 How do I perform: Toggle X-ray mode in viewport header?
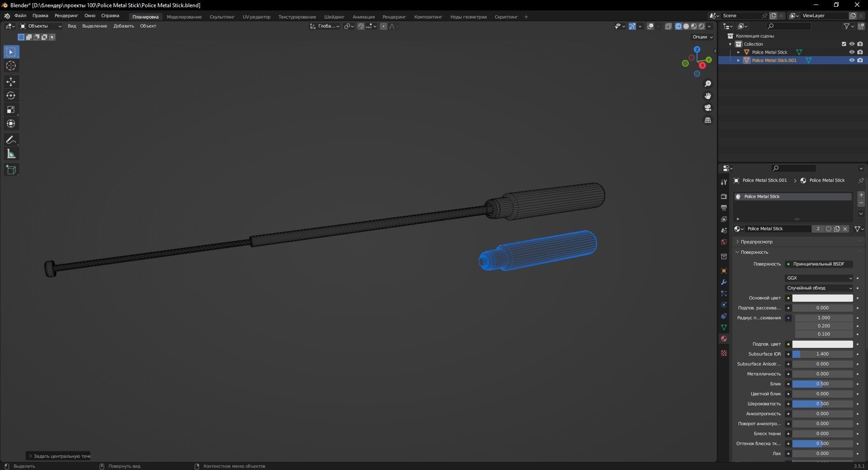pos(669,26)
